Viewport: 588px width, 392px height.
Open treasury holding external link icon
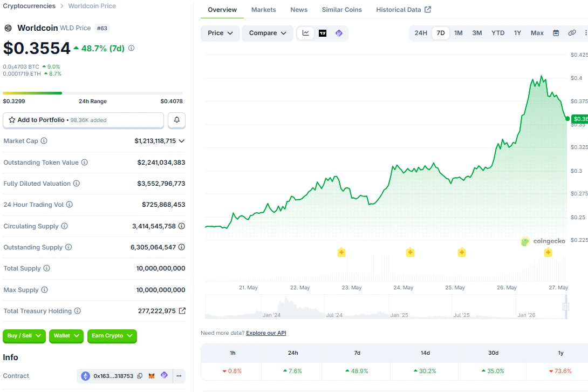tap(182, 311)
